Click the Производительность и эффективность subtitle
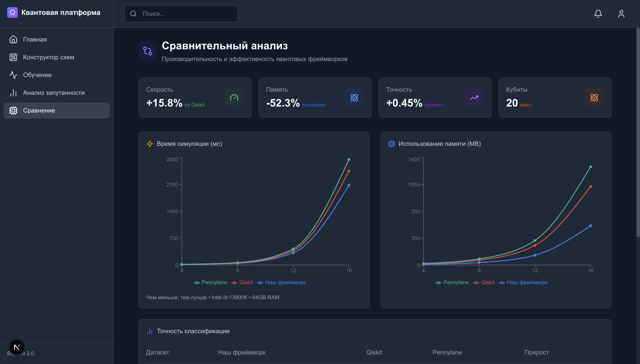 tap(254, 59)
